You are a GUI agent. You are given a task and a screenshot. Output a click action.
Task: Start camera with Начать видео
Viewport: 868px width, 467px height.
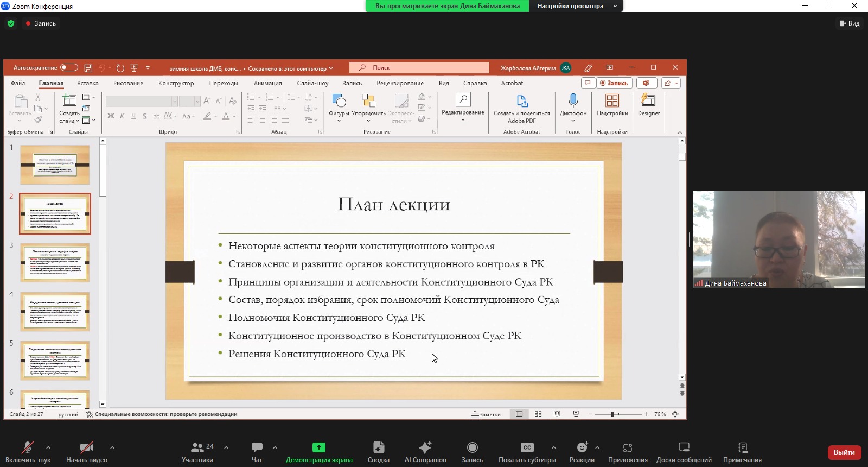[x=87, y=452]
